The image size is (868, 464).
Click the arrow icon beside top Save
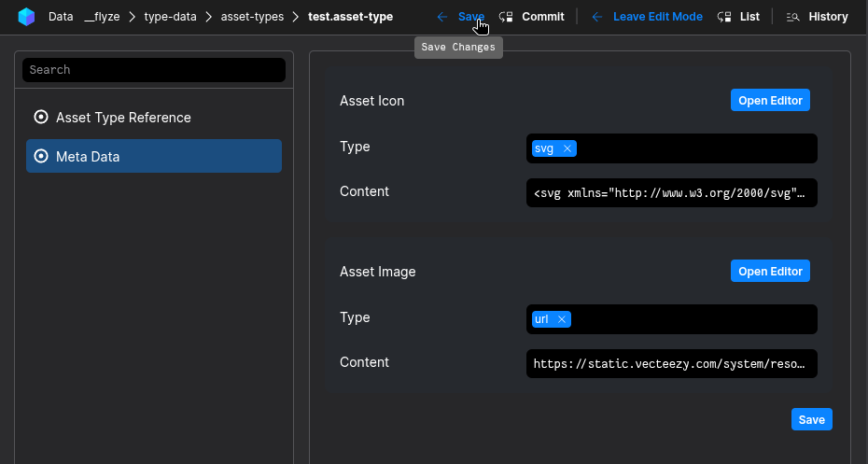[442, 17]
